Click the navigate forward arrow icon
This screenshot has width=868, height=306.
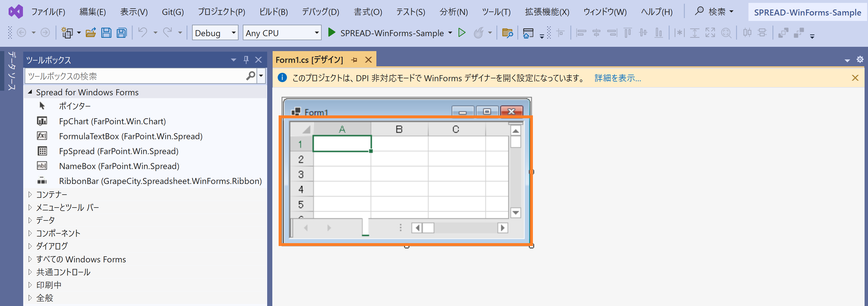[x=45, y=33]
